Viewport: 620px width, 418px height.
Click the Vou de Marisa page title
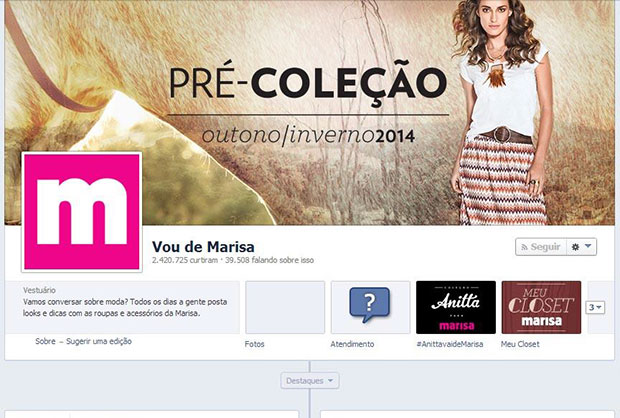click(203, 247)
